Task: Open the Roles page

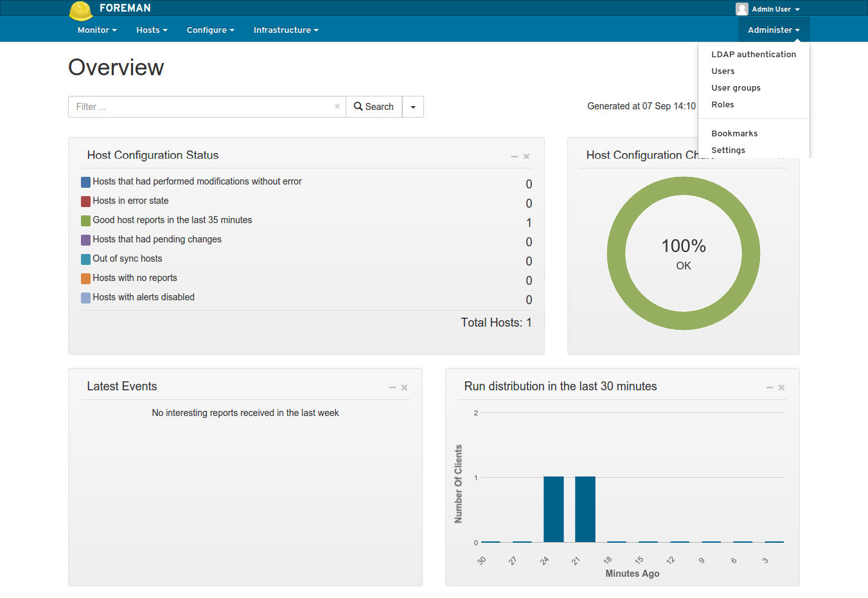Action: (x=723, y=104)
